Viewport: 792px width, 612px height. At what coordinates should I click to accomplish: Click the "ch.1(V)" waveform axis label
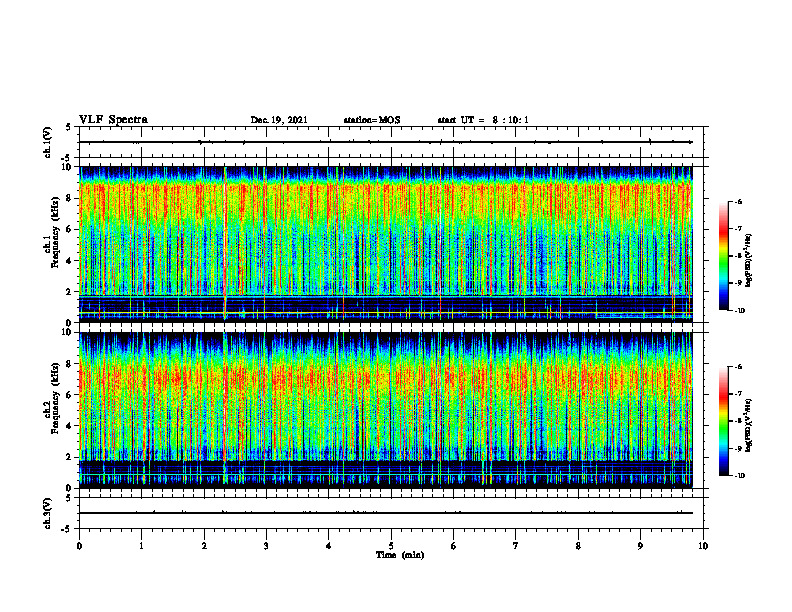coord(47,142)
